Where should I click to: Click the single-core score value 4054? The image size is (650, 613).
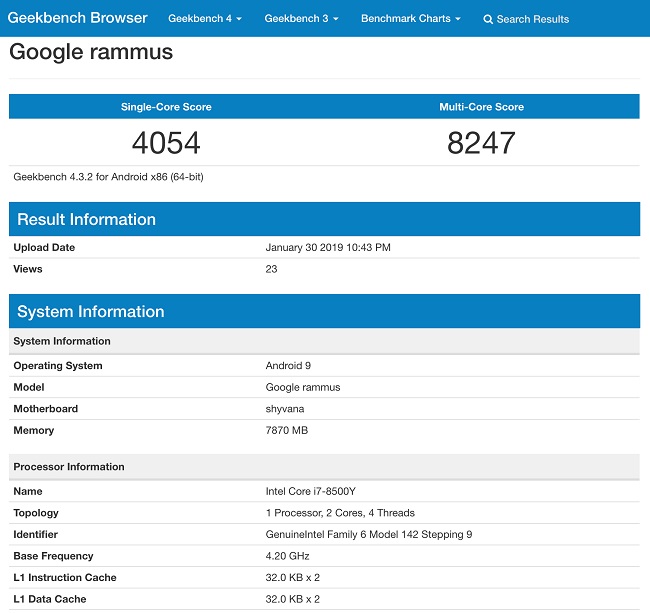point(166,143)
